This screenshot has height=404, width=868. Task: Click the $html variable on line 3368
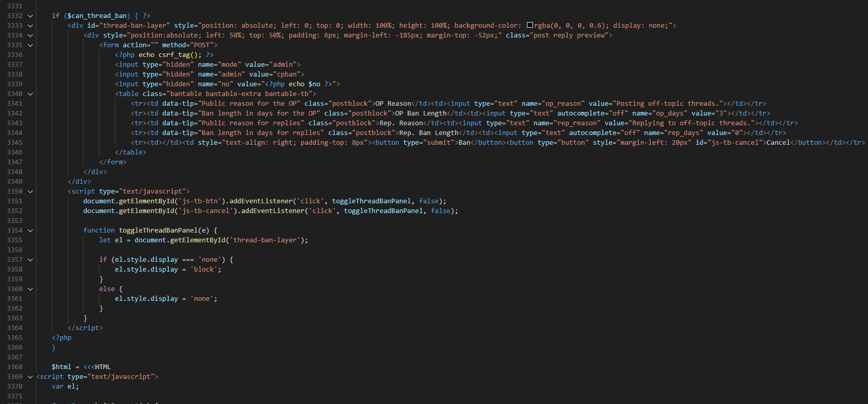62,367
